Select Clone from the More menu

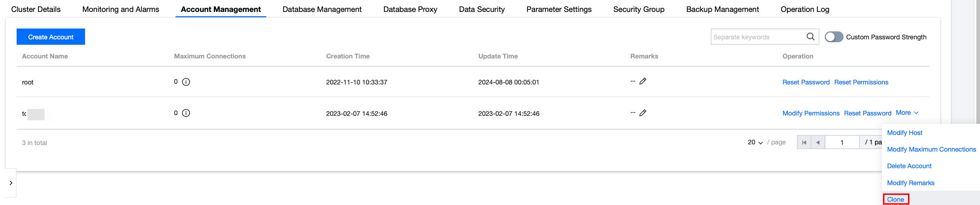coord(895,199)
